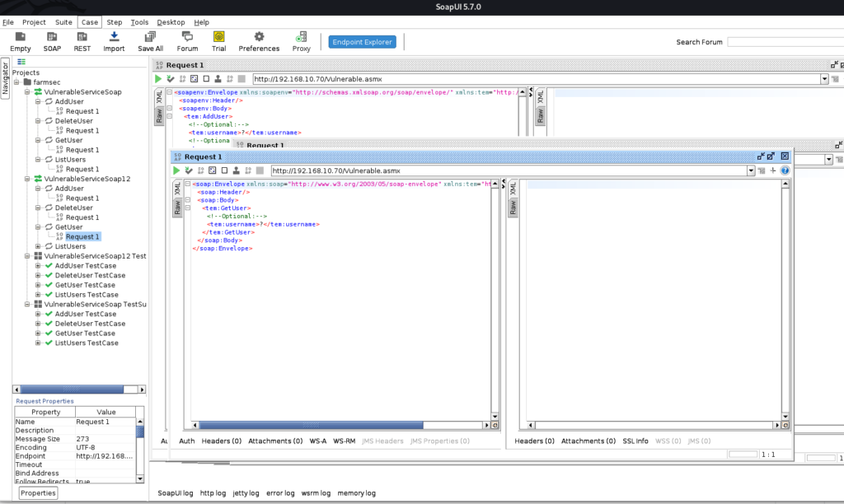The height and width of the screenshot is (504, 844).
Task: Switch background response panel to Raw view
Action: (x=541, y=115)
